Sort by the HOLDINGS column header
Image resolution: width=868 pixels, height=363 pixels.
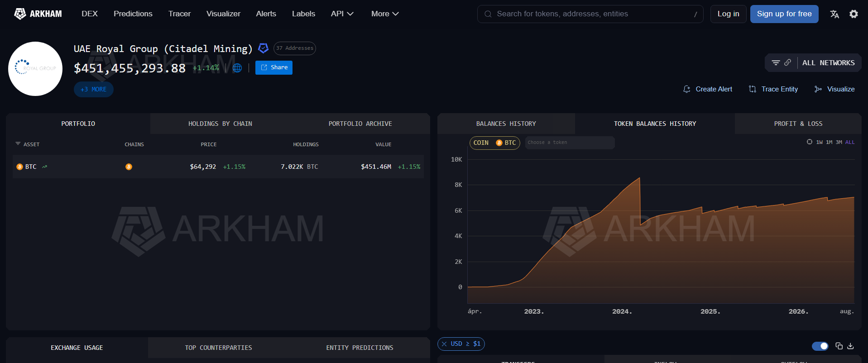coord(306,144)
